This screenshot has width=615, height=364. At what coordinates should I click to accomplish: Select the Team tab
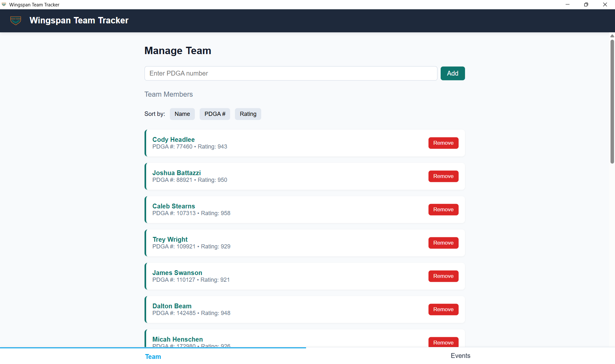coord(153,356)
